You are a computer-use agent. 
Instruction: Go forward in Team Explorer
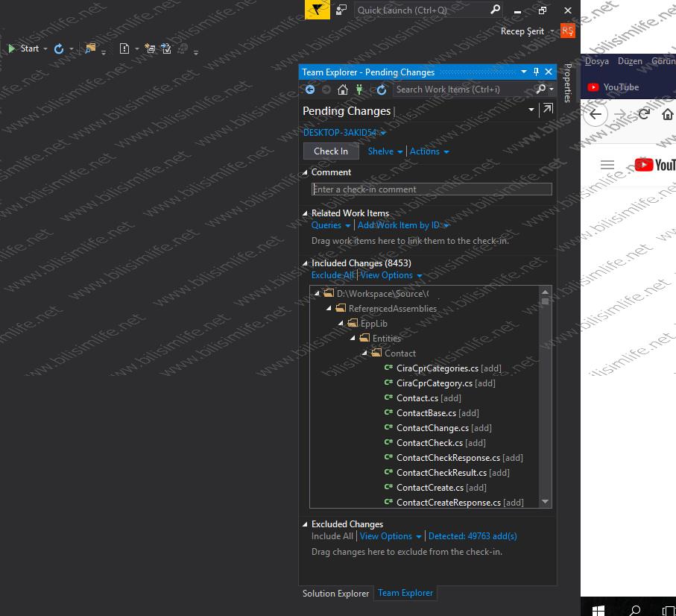[326, 89]
